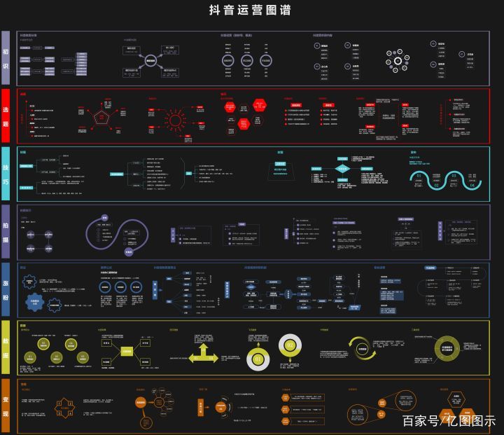Click step 02 on the teal wave
This screenshot has height=435, width=504.
point(436,186)
